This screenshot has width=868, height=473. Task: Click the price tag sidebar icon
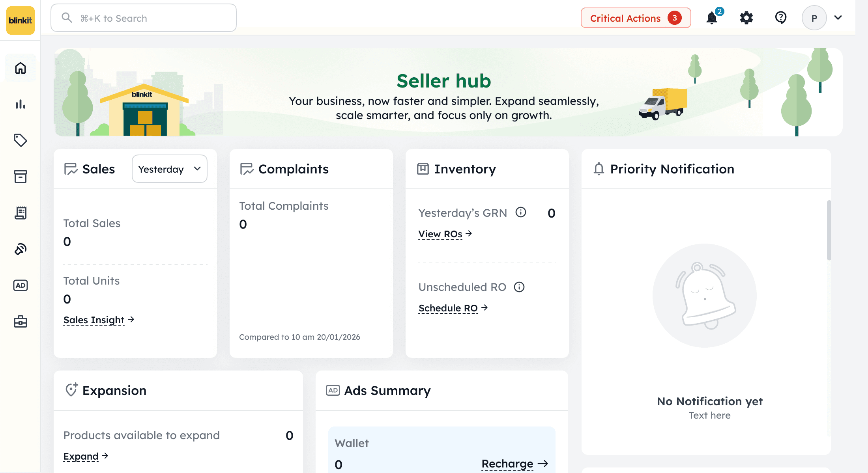(21, 140)
